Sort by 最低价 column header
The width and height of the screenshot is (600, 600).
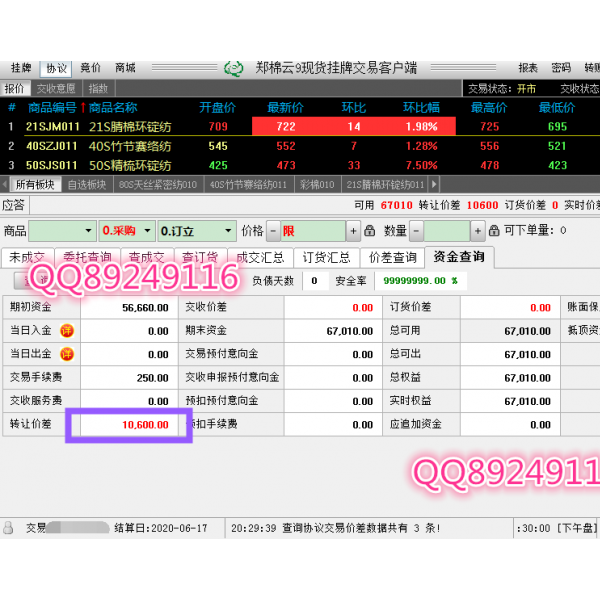[557, 108]
